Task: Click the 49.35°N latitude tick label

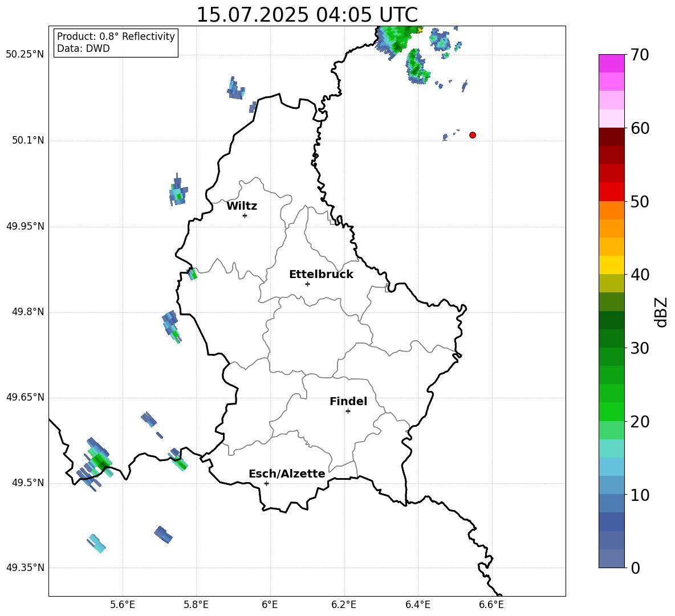Action: tap(25, 568)
